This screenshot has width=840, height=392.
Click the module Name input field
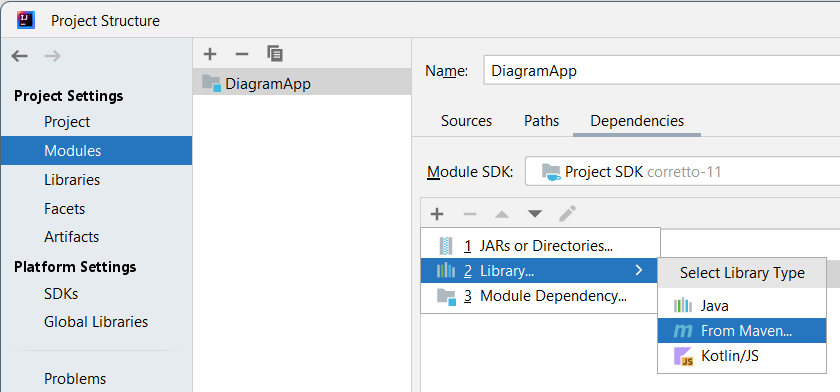[x=662, y=71]
